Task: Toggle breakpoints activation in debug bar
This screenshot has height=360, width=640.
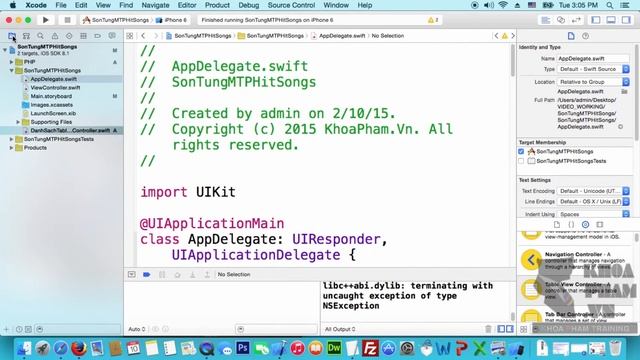Action: (147, 274)
